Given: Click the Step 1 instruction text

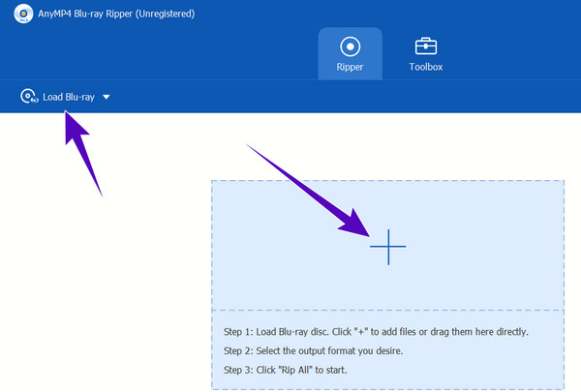Looking at the screenshot, I should click(376, 332).
